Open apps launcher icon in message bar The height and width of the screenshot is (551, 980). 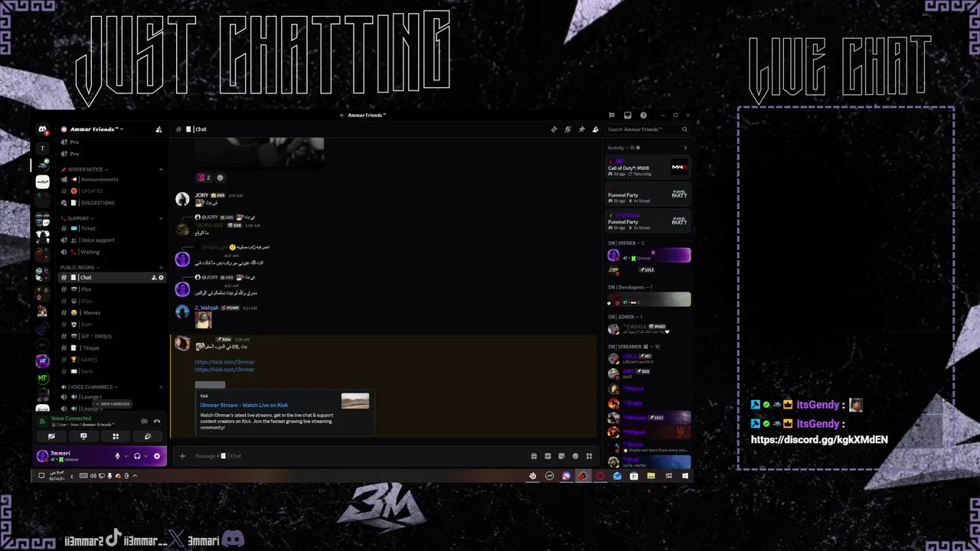(589, 456)
